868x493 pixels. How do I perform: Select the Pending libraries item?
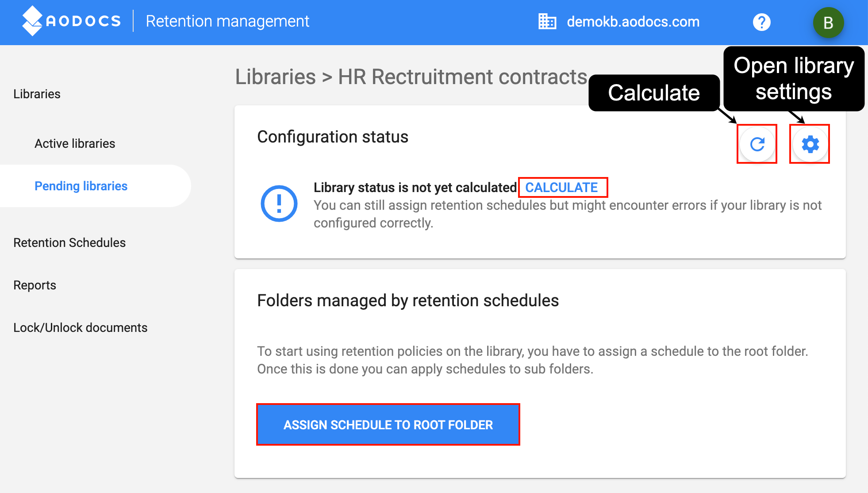[x=81, y=186]
